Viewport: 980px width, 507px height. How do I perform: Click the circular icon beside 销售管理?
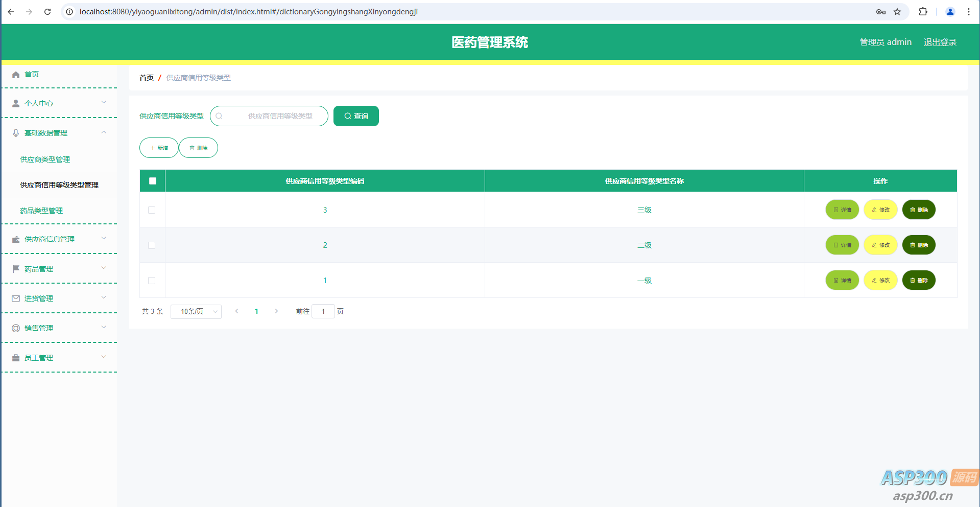click(x=16, y=328)
